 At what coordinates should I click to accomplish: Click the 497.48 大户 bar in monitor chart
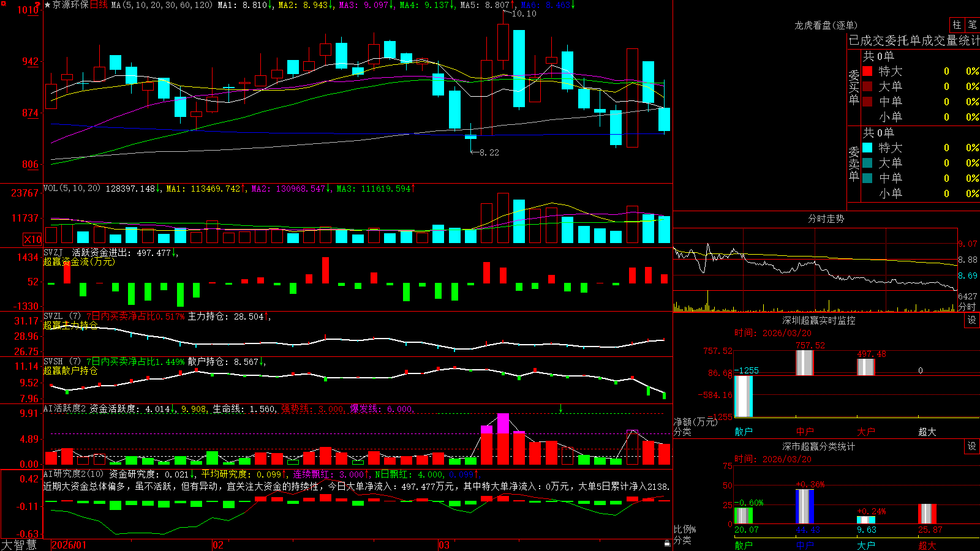[x=866, y=367]
